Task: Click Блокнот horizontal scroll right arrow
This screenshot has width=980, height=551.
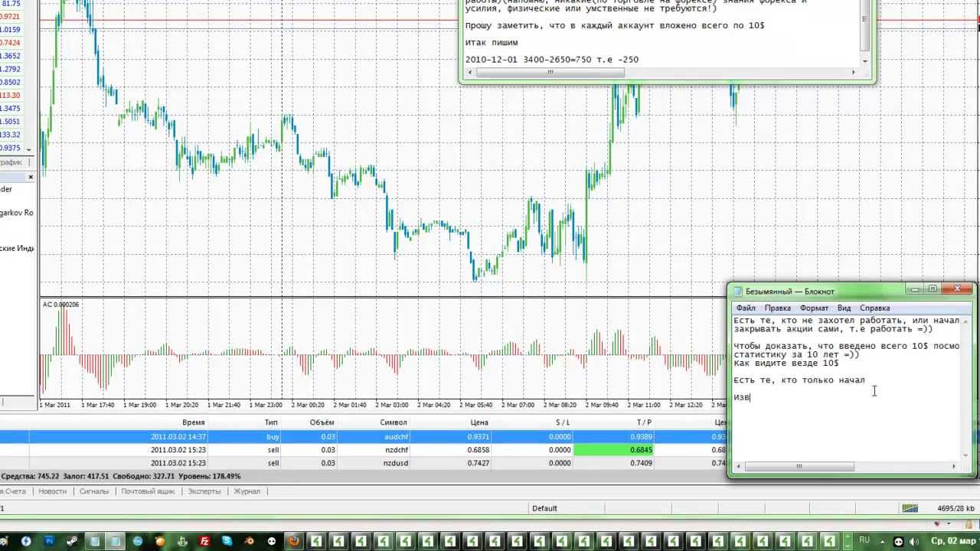Action: click(x=954, y=466)
